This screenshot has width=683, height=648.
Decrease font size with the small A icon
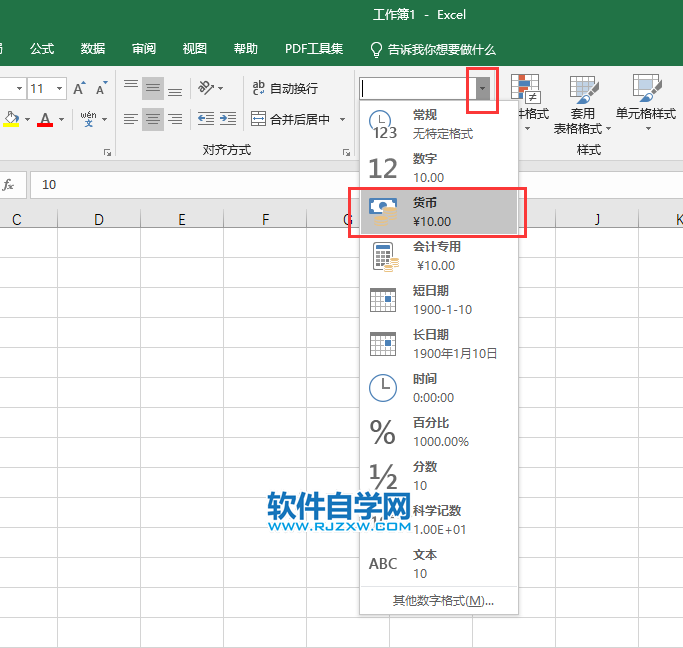click(101, 88)
